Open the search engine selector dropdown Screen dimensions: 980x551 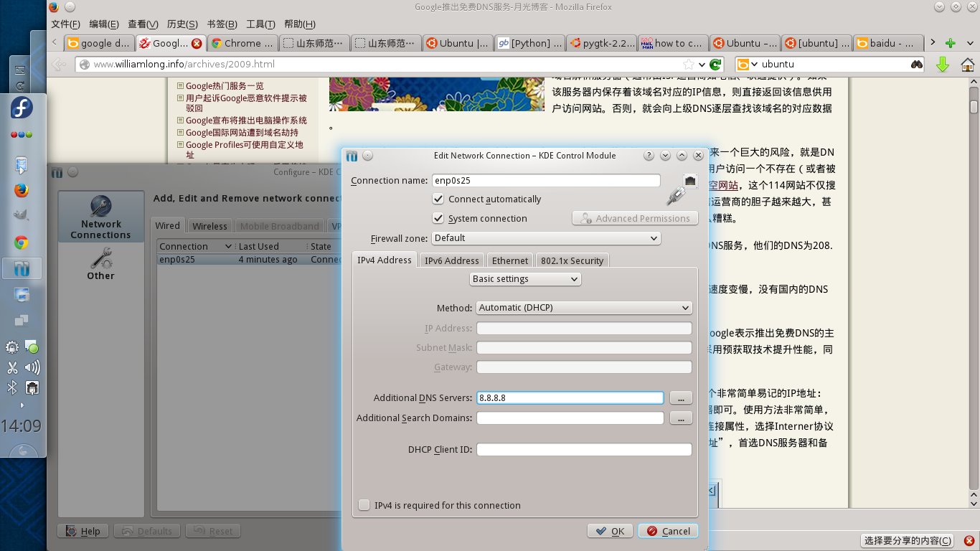pos(748,64)
